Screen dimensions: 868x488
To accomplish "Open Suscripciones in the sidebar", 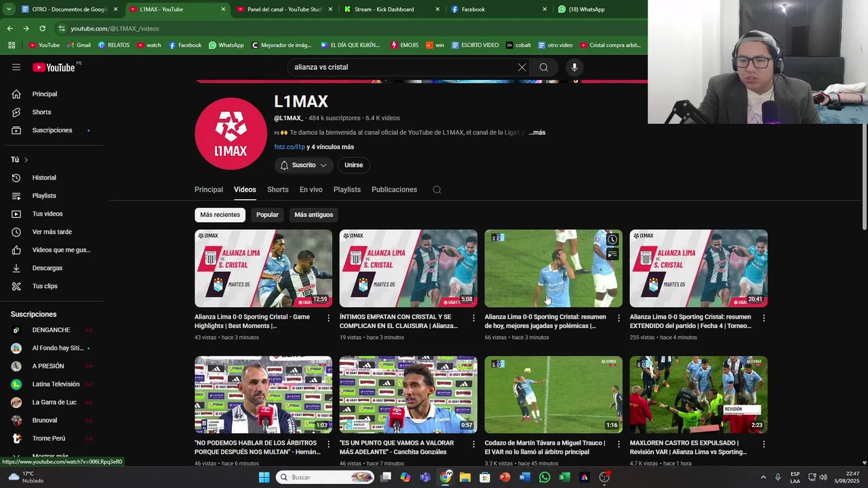I will coord(52,130).
